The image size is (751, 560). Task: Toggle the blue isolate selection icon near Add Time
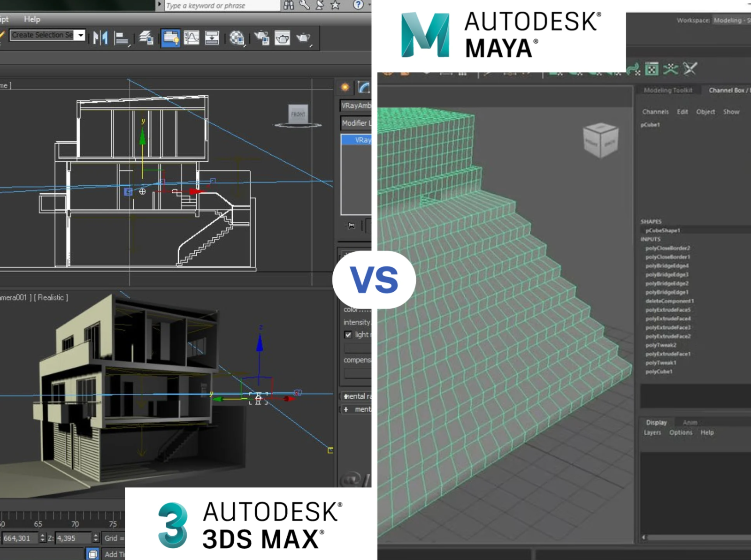pyautogui.click(x=93, y=554)
